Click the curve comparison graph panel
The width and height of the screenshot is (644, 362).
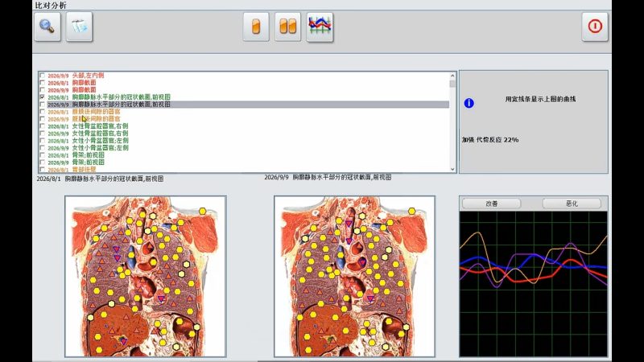click(x=534, y=284)
